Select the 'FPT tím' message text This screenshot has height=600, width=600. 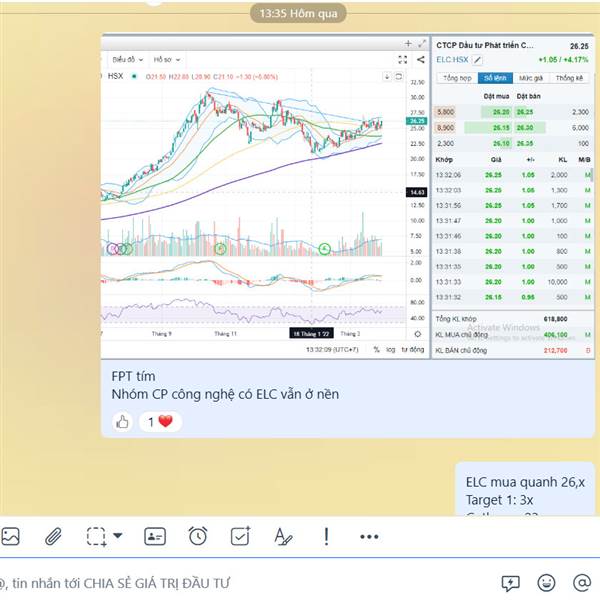pyautogui.click(x=134, y=376)
